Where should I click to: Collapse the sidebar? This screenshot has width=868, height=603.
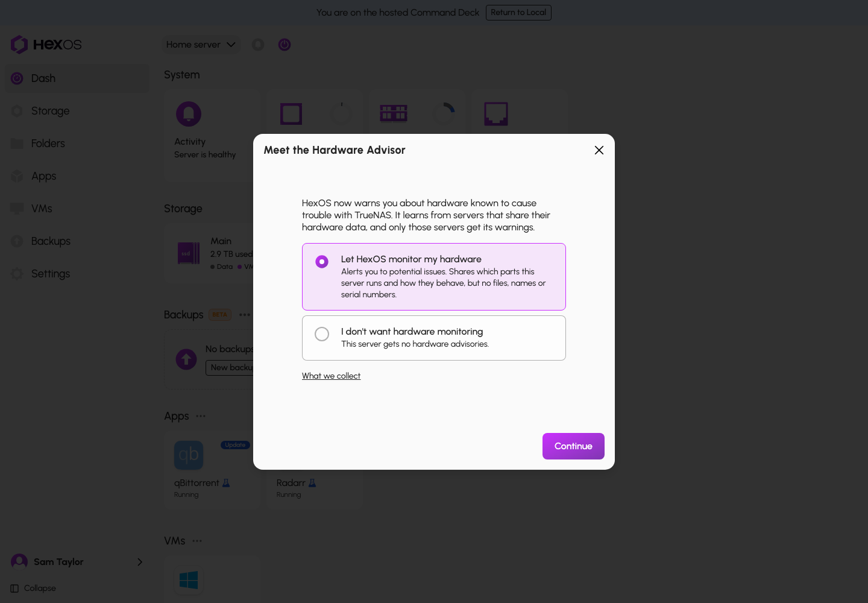click(x=33, y=589)
